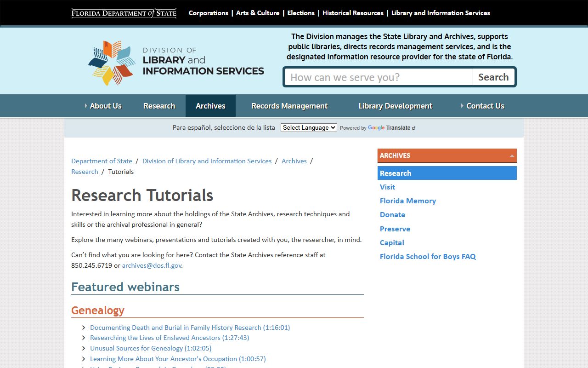Image resolution: width=588 pixels, height=368 pixels.
Task: Expand the Contact Us menu arrow
Action: tap(462, 106)
